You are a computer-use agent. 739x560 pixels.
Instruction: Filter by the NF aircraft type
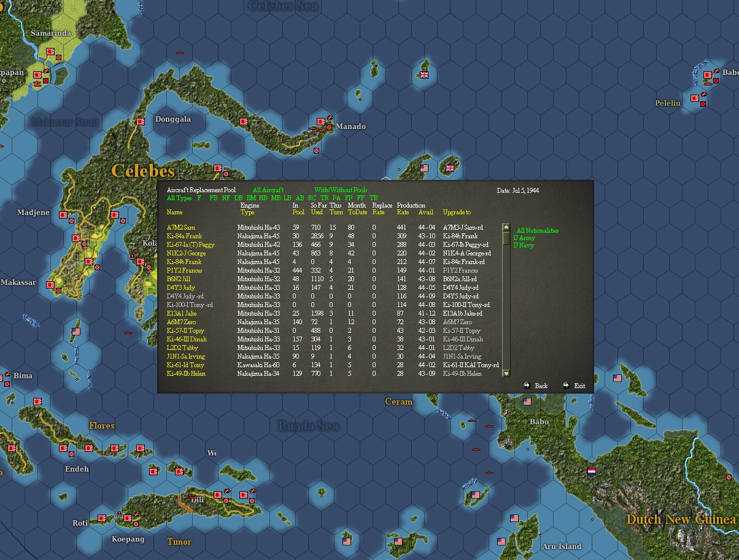[x=226, y=198]
